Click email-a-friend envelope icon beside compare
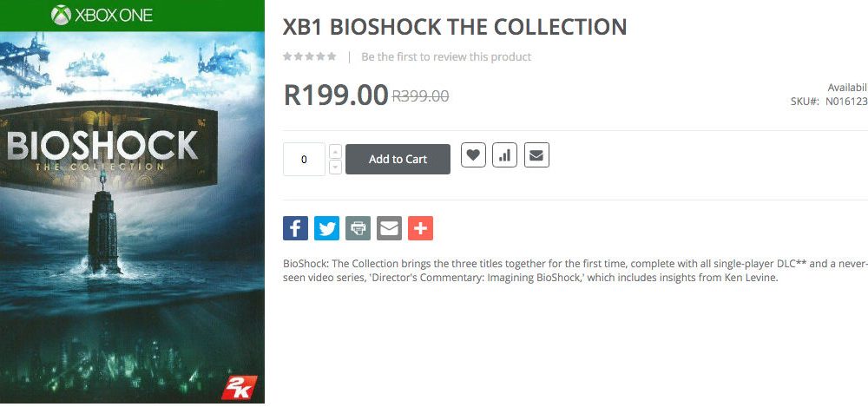The height and width of the screenshot is (407, 868). (536, 155)
